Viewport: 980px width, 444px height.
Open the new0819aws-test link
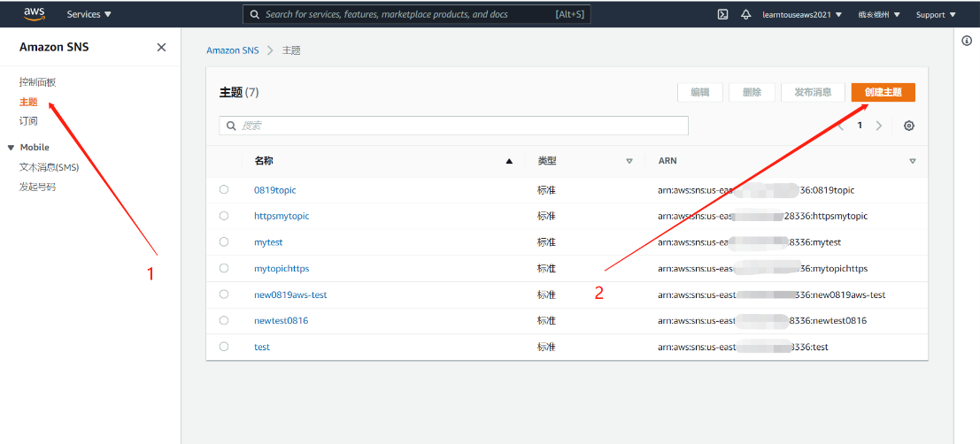coord(290,295)
